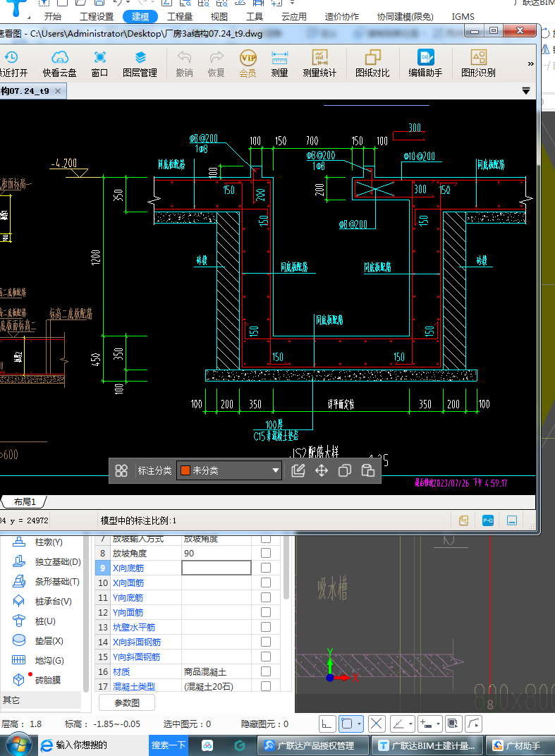
Task: Click the Windows Start orb
Action: point(18,745)
